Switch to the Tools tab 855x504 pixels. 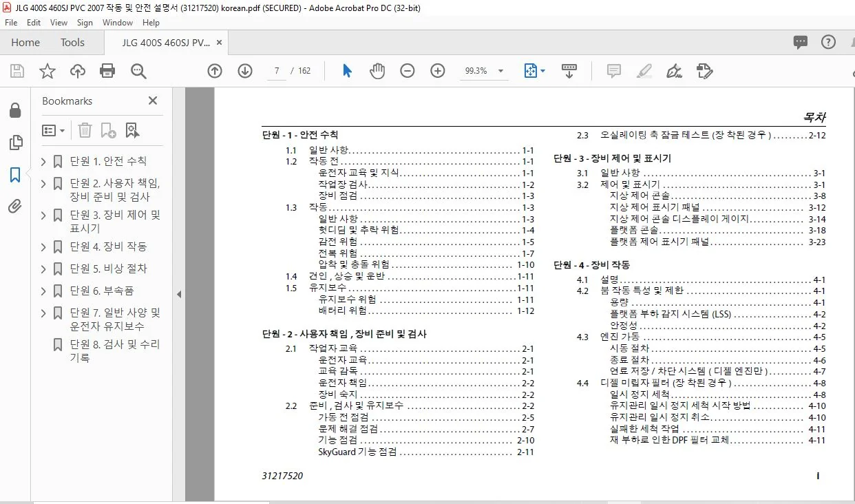(72, 43)
